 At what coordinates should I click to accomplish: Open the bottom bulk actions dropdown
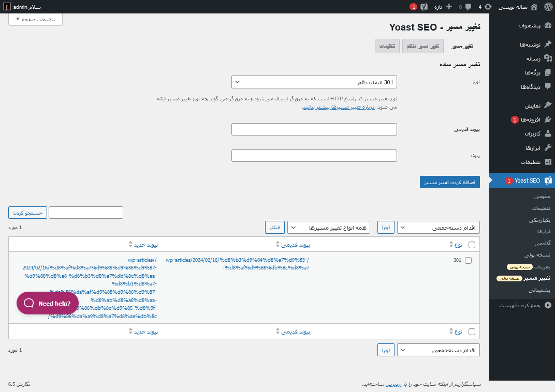coord(439,350)
